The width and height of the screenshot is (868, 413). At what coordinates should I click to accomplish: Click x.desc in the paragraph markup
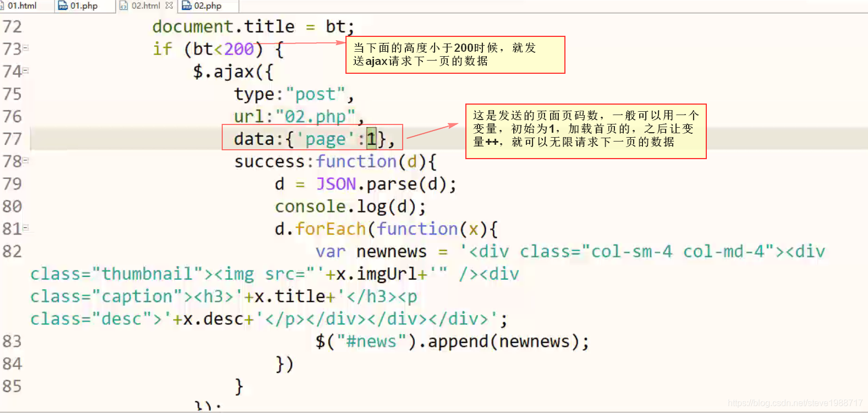pyautogui.click(x=213, y=319)
